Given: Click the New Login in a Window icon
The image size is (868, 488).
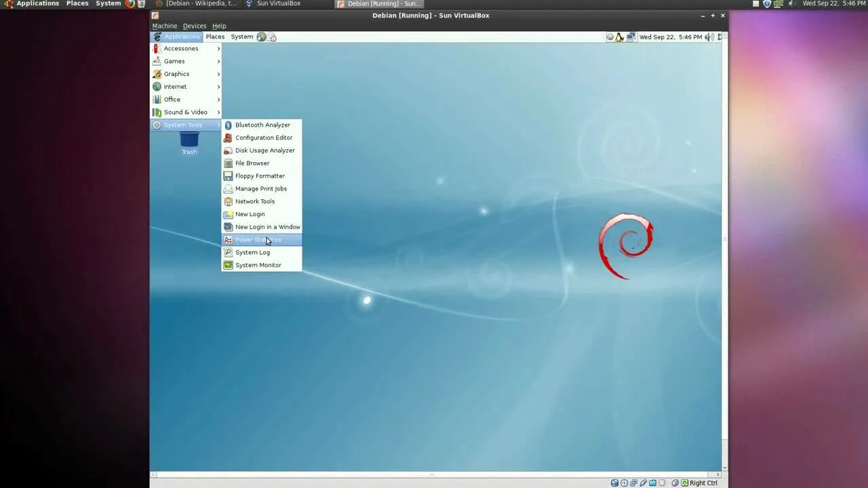Looking at the screenshot, I should [229, 227].
